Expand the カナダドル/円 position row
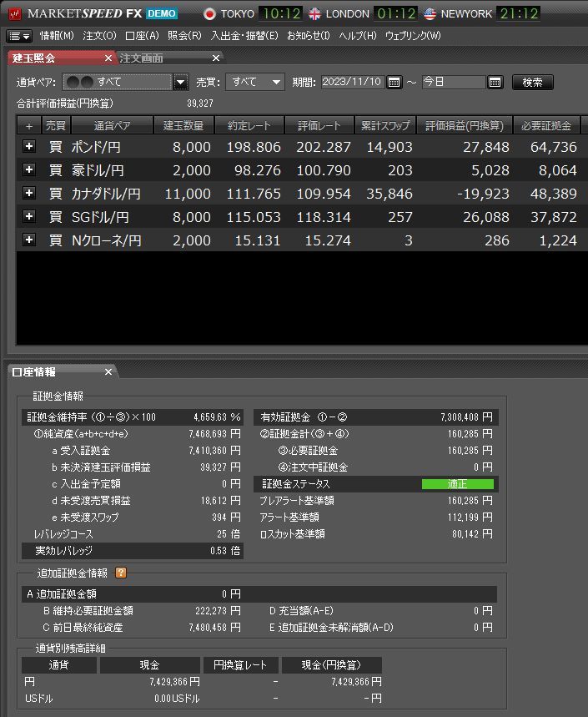Screen dimensions: 588x717 point(29,193)
